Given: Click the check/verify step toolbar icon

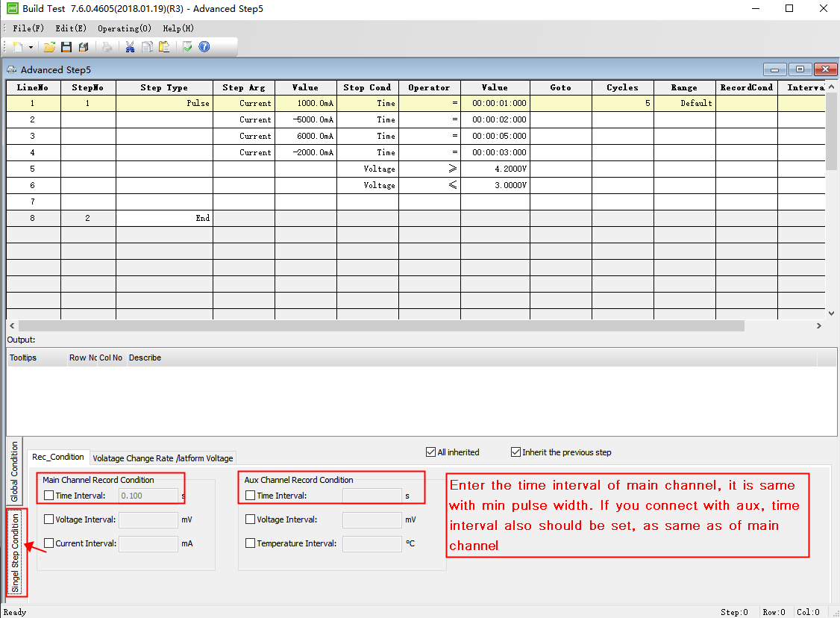Looking at the screenshot, I should tap(187, 47).
